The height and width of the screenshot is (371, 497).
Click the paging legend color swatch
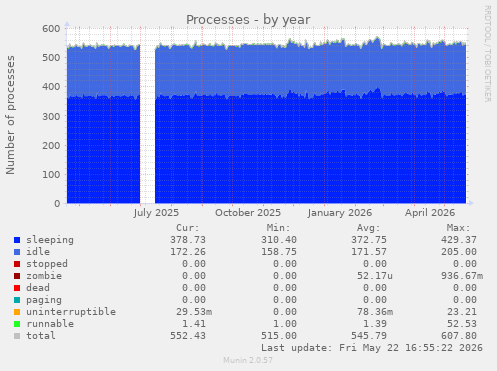17,300
